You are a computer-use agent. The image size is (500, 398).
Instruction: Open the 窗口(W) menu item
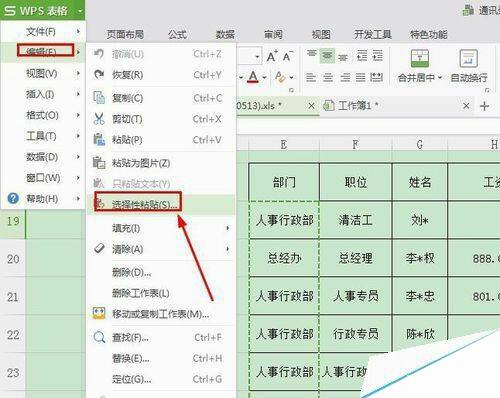pyautogui.click(x=43, y=178)
